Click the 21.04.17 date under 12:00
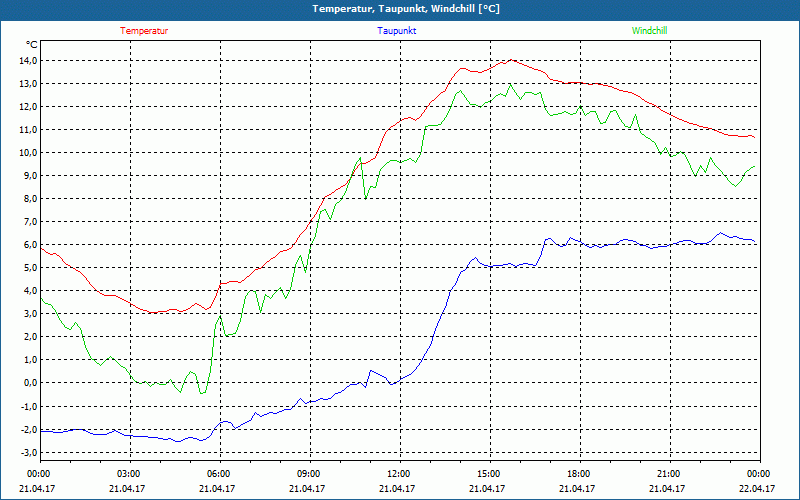This screenshot has width=800, height=500. point(397,488)
